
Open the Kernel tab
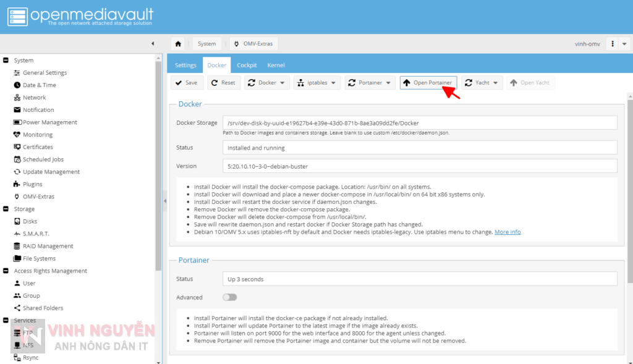[276, 65]
